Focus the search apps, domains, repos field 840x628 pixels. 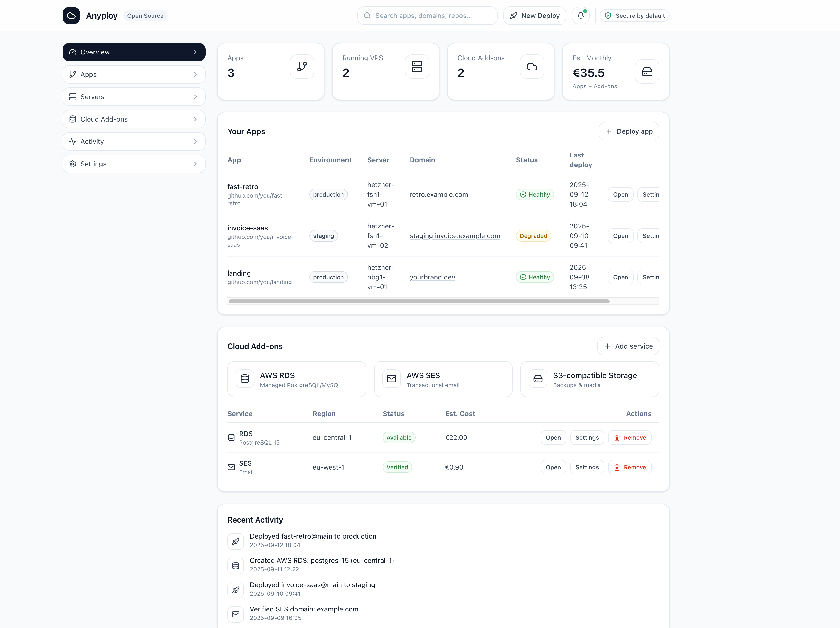point(427,16)
